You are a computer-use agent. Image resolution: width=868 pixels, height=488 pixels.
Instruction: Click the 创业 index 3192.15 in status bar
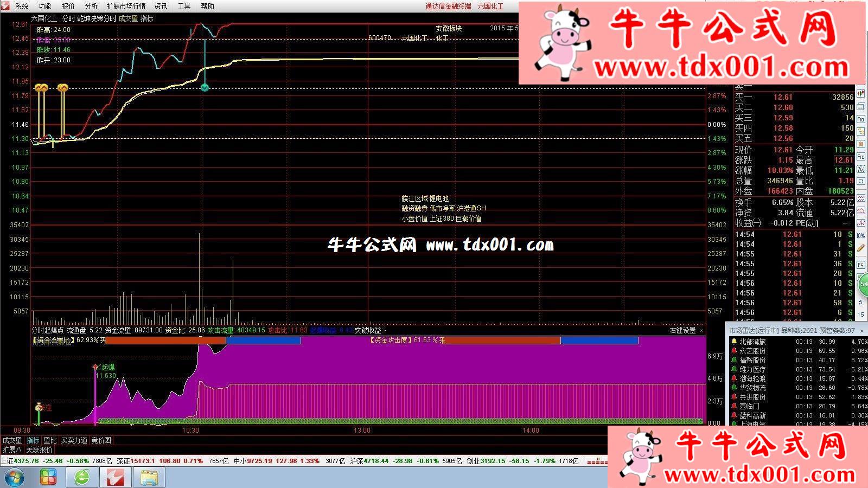point(493,461)
